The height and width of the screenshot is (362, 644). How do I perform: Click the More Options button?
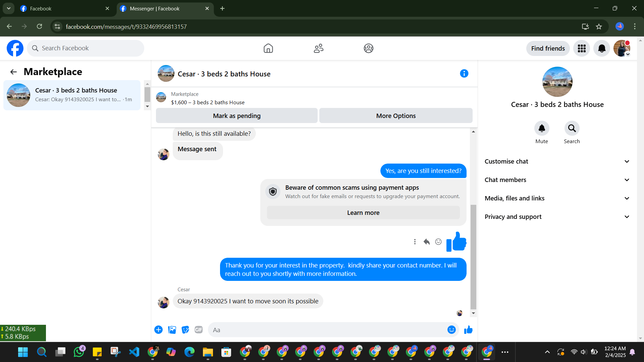click(x=396, y=116)
